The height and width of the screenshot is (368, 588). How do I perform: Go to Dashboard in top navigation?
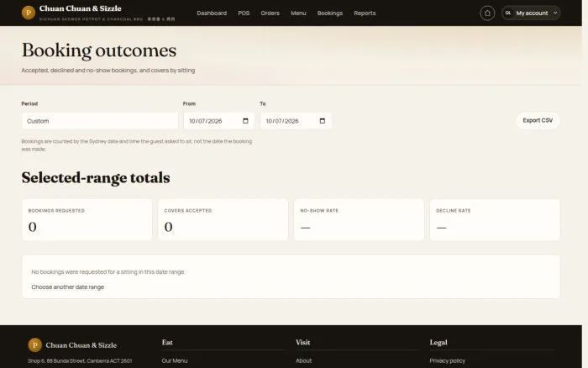click(x=212, y=13)
